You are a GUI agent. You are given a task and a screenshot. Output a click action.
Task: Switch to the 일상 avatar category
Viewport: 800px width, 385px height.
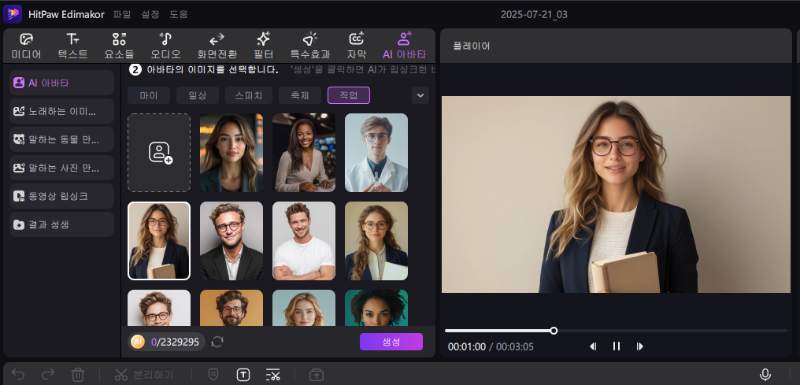coord(197,95)
